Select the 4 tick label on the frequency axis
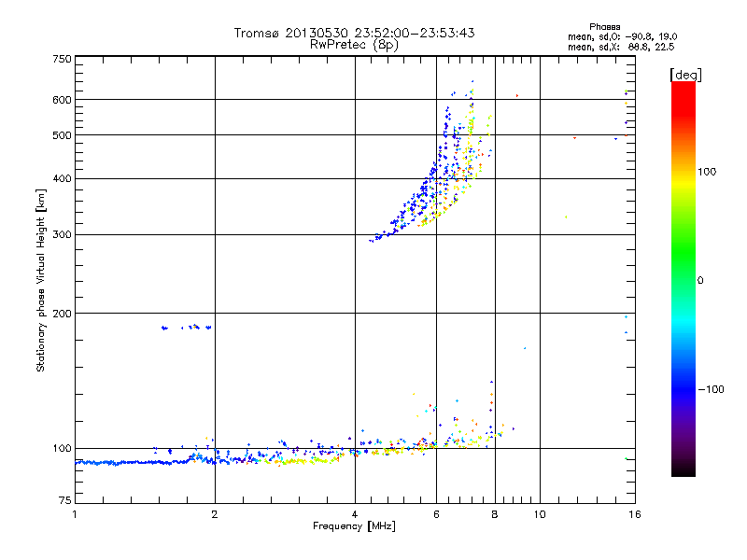 (355, 514)
